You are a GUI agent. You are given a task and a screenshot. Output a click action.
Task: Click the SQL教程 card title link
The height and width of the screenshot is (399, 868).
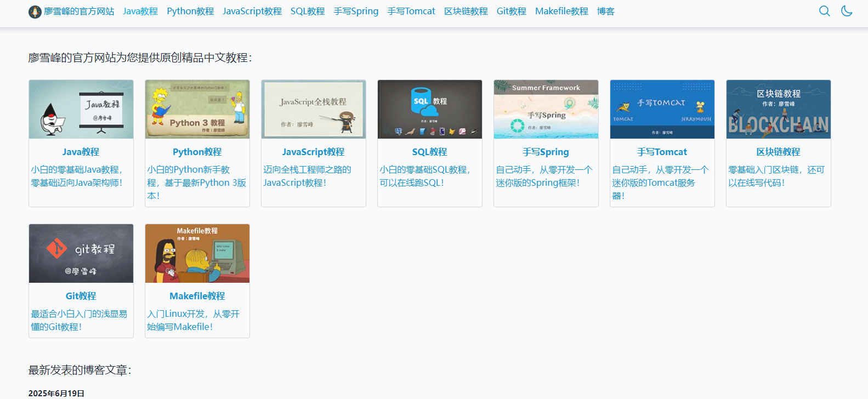tap(429, 152)
